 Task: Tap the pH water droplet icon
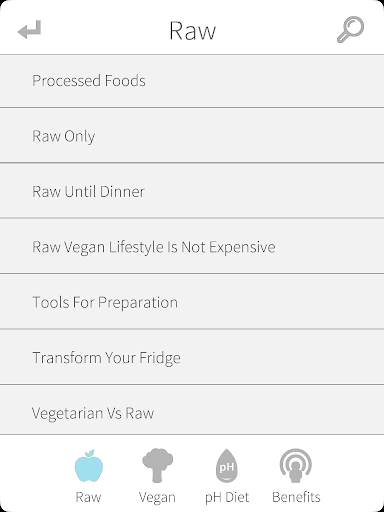pos(227,466)
